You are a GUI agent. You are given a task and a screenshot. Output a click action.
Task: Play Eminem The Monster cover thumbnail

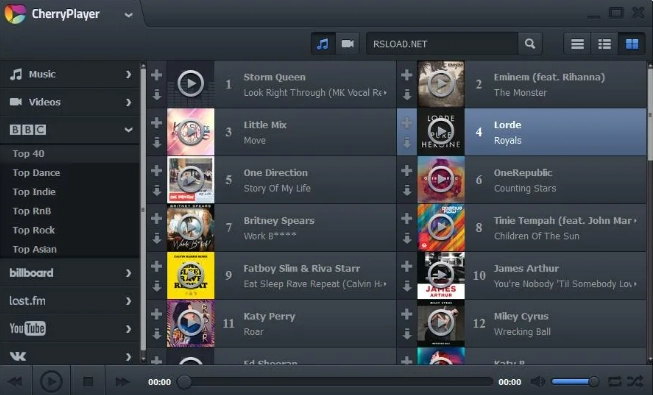441,84
